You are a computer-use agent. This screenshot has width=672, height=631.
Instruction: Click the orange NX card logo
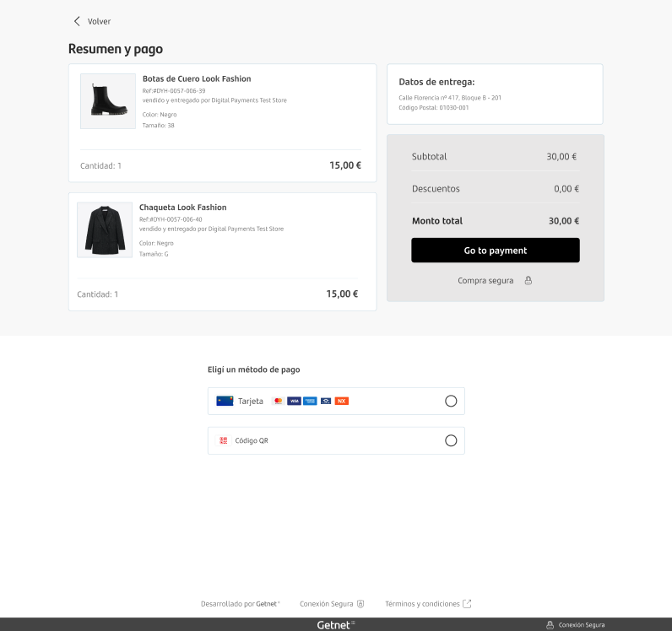tap(342, 401)
